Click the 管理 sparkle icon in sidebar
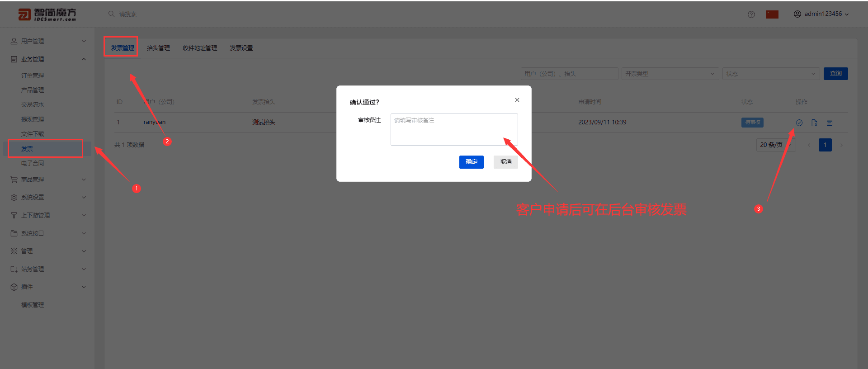The height and width of the screenshot is (369, 868). click(x=14, y=251)
